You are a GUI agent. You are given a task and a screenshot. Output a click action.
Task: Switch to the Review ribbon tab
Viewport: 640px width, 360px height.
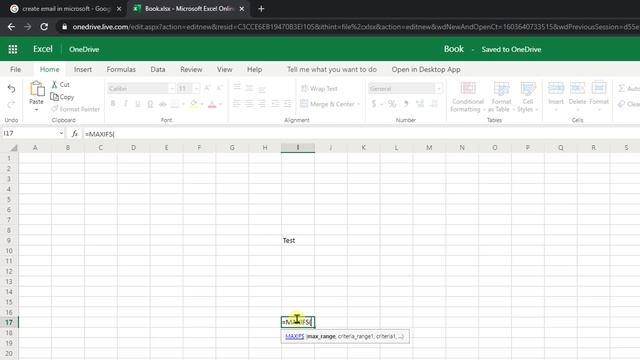click(x=191, y=69)
